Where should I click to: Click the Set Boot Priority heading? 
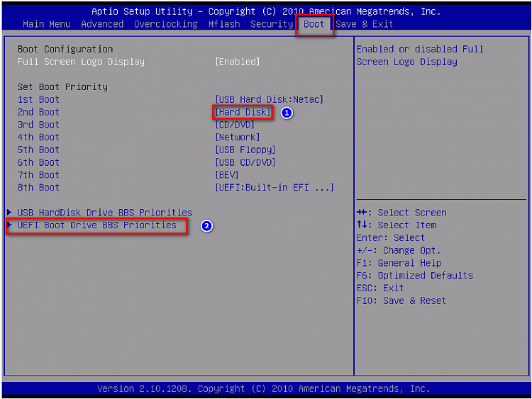click(x=62, y=87)
